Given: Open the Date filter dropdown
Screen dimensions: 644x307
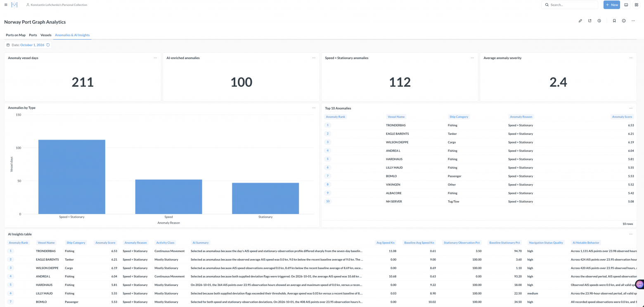Looking at the screenshot, I should pyautogui.click(x=28, y=45).
